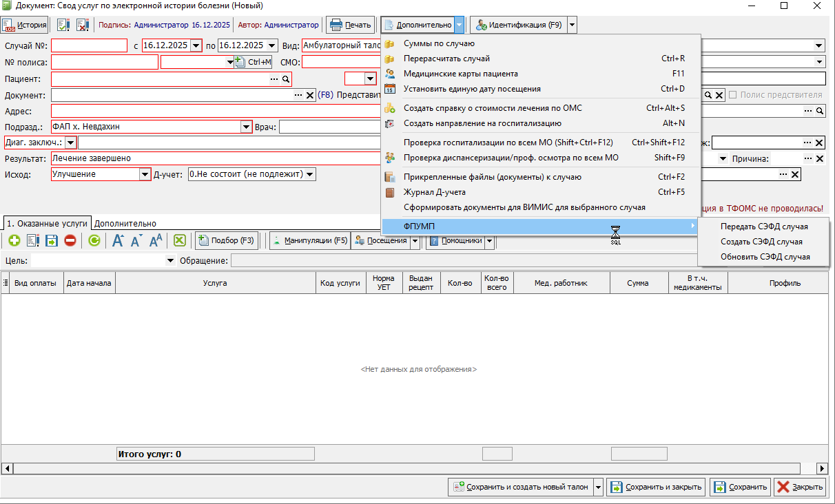Click the green circular refresh icon

tap(94, 241)
